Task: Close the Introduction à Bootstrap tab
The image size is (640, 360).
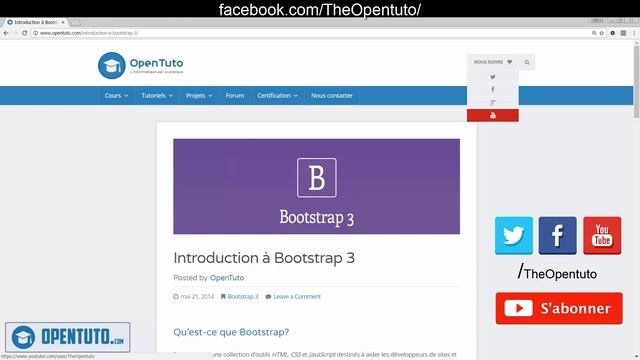Action: (x=63, y=22)
